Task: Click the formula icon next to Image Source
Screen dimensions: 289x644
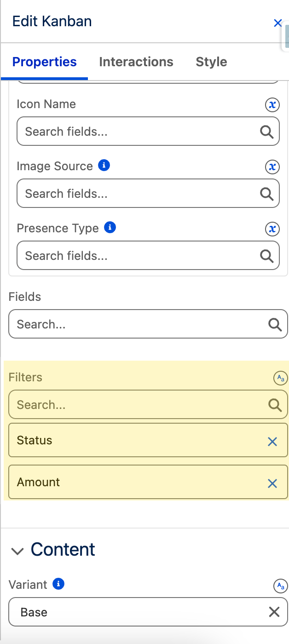Action: click(x=272, y=167)
